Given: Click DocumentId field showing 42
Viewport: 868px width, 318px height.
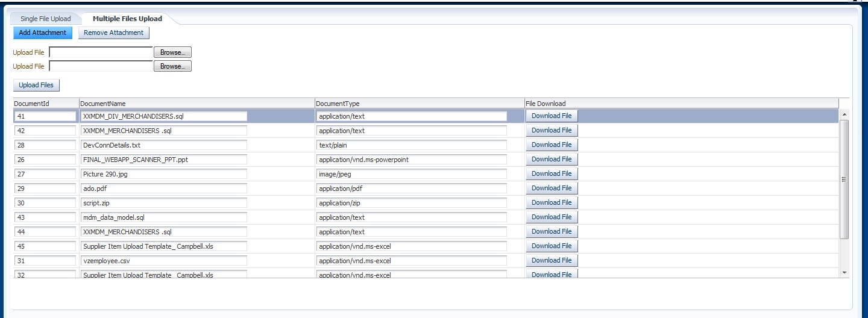Looking at the screenshot, I should coord(45,131).
